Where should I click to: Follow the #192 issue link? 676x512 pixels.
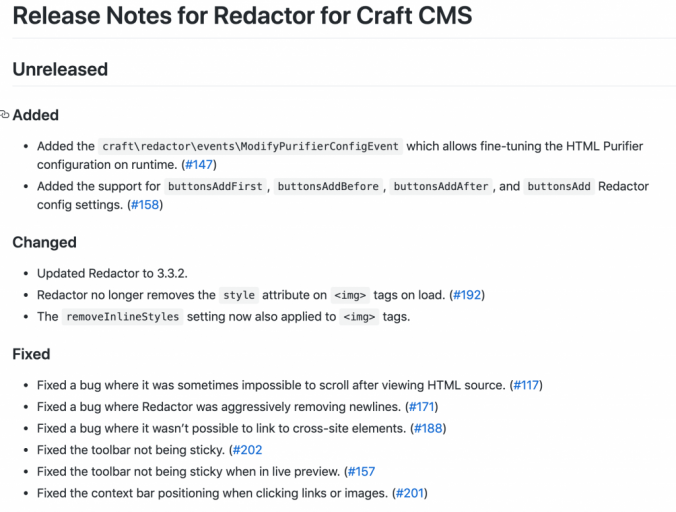(x=471, y=295)
